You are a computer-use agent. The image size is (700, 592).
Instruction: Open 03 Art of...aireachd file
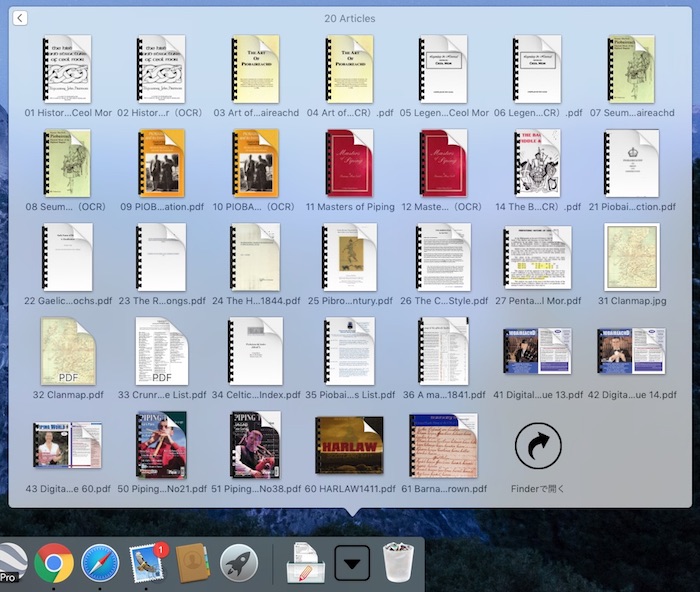point(255,70)
